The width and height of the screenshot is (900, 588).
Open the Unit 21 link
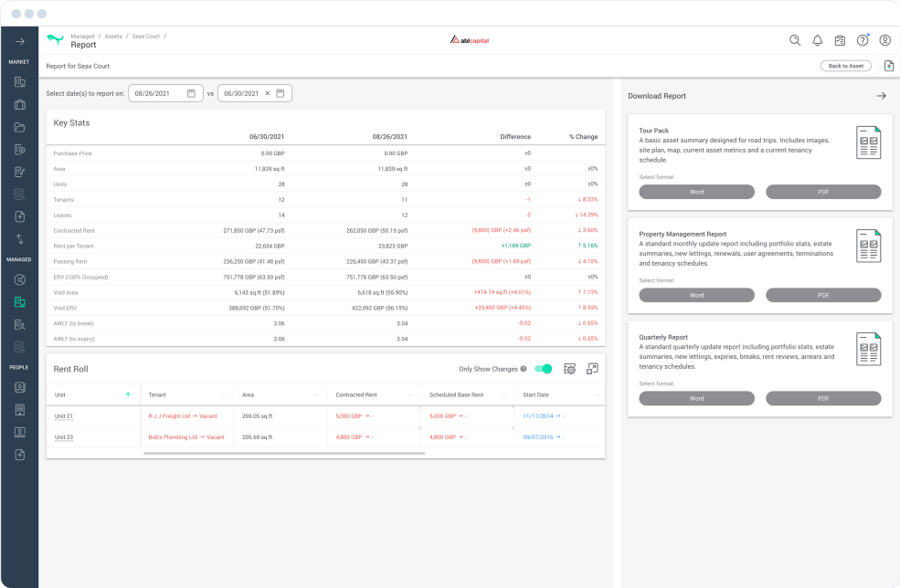[64, 416]
